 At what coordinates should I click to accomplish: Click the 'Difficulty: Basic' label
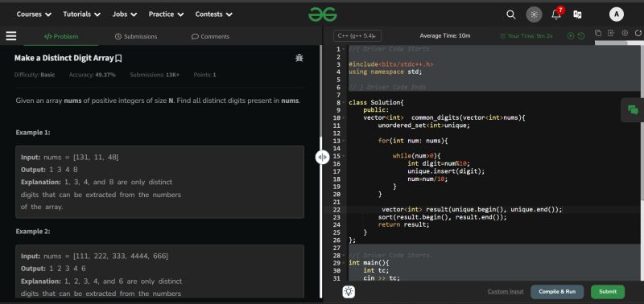[35, 75]
